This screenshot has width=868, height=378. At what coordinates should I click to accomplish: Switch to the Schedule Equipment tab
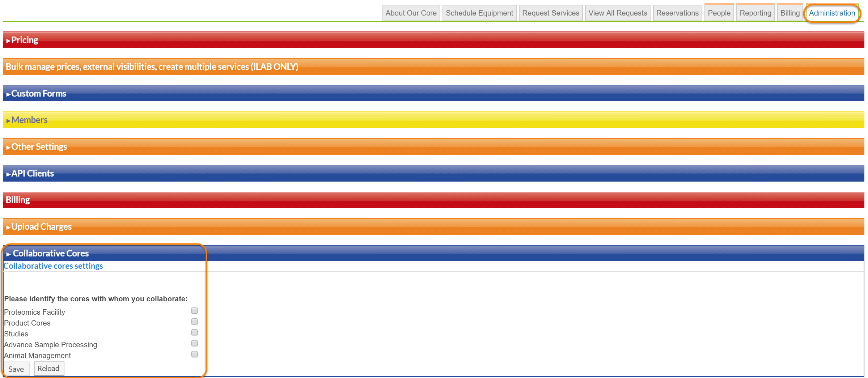click(479, 13)
